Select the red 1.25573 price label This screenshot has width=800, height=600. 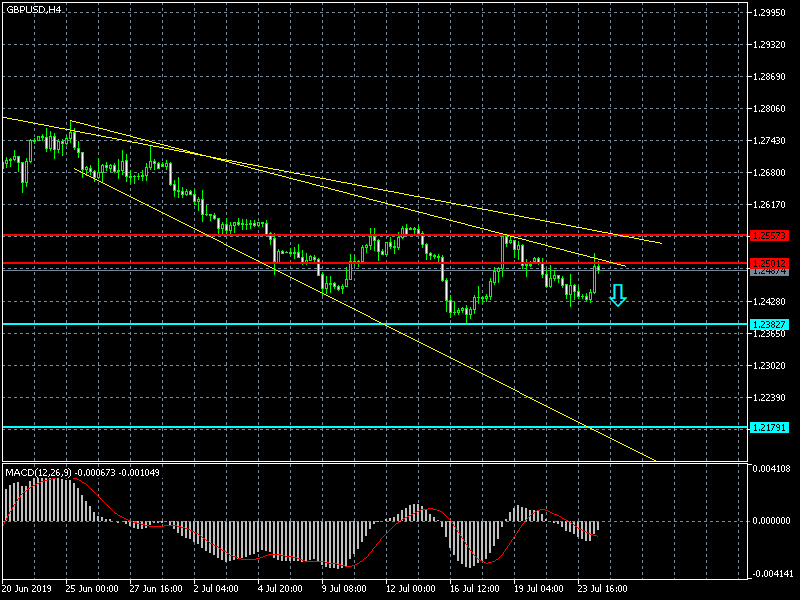click(769, 236)
